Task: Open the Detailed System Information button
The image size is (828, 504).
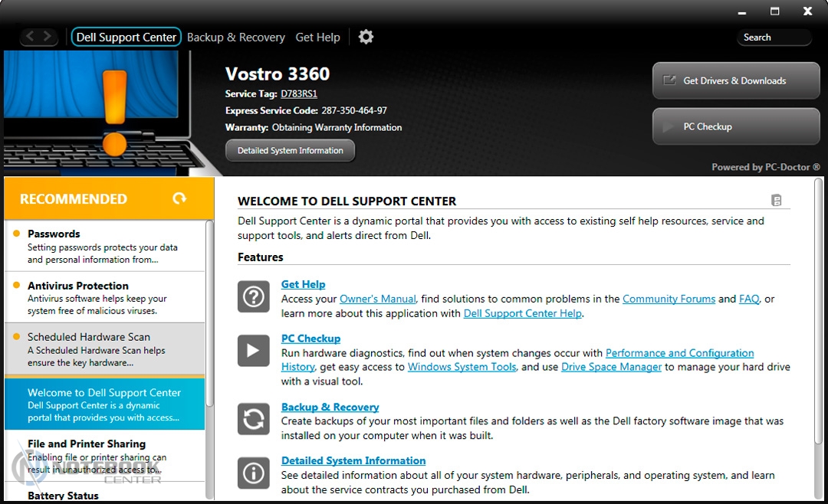Action: pos(290,151)
